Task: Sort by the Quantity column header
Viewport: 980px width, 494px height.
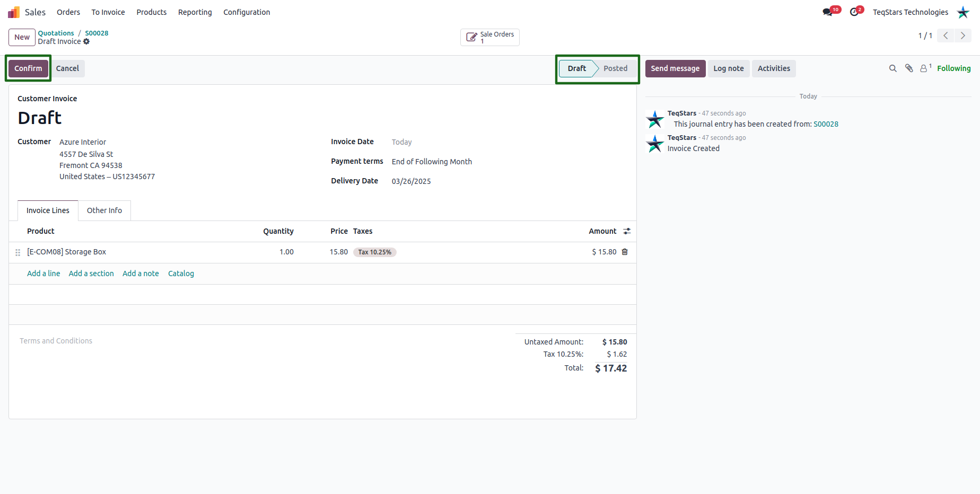Action: point(278,231)
